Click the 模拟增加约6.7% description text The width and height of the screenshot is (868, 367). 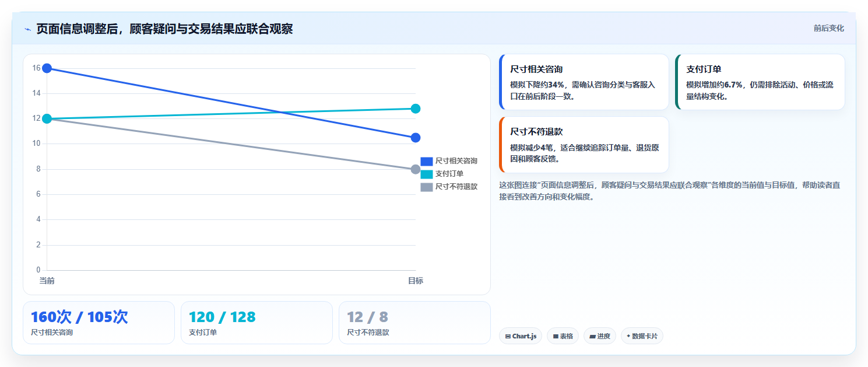pos(760,90)
